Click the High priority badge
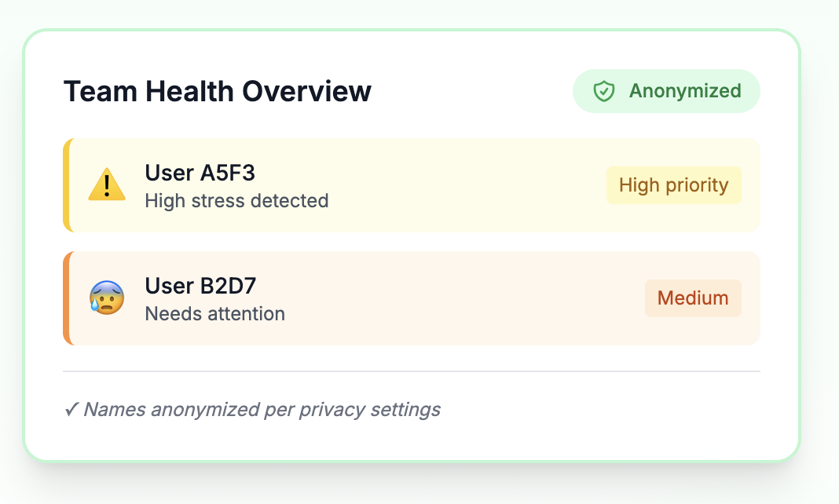The width and height of the screenshot is (839, 504). tap(673, 185)
